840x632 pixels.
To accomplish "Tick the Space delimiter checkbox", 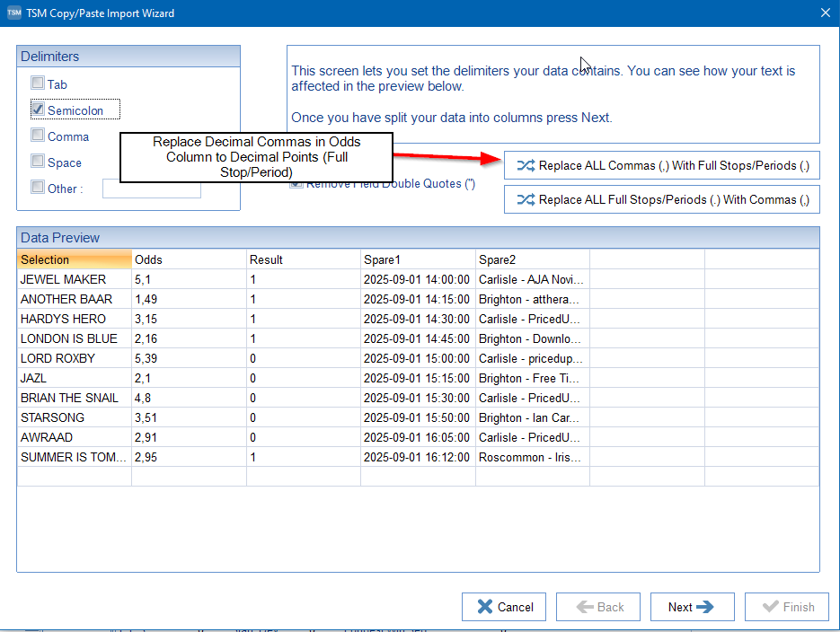I will point(38,162).
